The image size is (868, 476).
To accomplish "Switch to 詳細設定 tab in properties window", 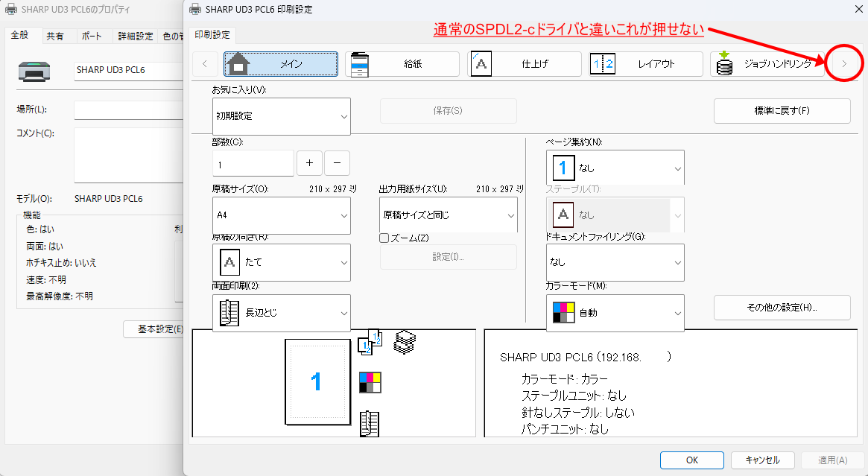I will [136, 36].
